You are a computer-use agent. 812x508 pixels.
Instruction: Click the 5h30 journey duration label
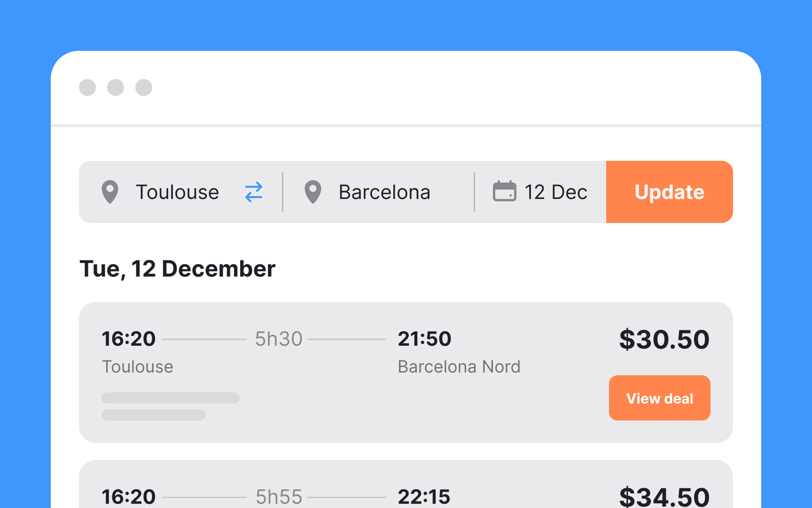click(279, 339)
